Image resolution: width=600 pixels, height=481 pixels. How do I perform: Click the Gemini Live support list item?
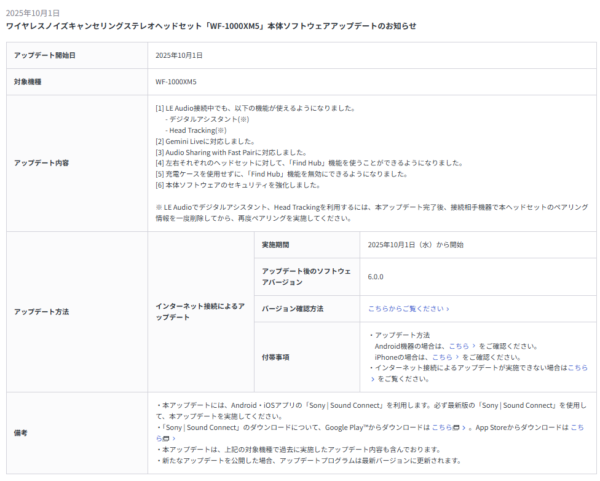coord(198,141)
